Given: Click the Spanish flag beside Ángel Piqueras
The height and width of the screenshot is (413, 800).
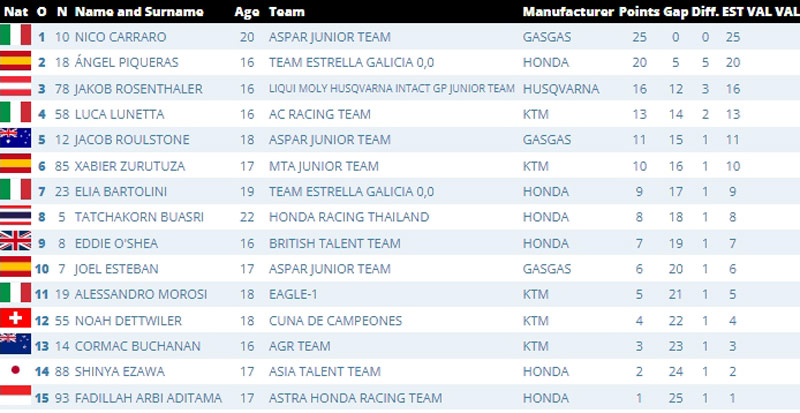Looking at the screenshot, I should click(16, 63).
